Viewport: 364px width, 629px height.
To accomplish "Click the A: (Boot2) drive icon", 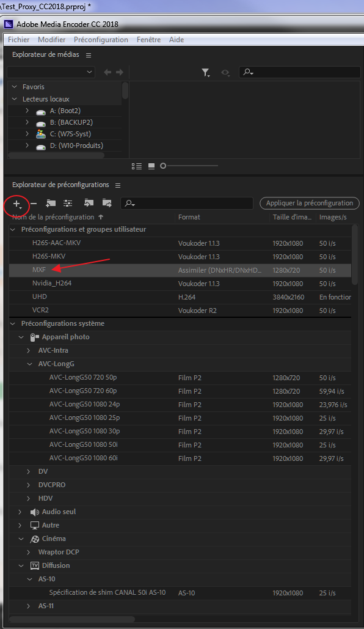I will pos(41,111).
